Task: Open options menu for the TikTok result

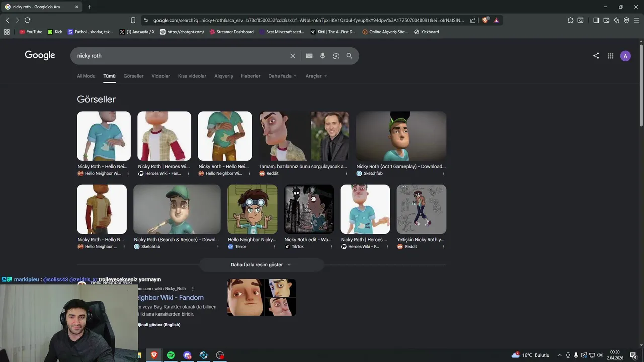Action: click(331, 247)
